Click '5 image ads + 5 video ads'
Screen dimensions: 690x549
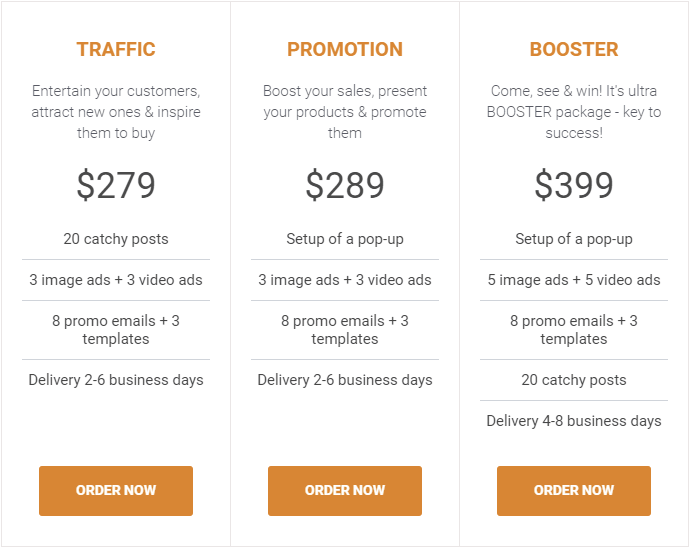click(574, 280)
